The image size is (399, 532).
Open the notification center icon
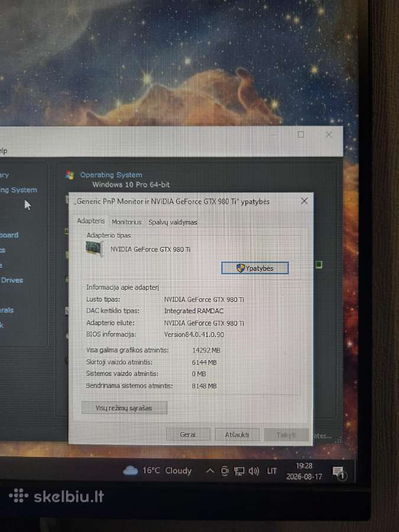point(339,472)
